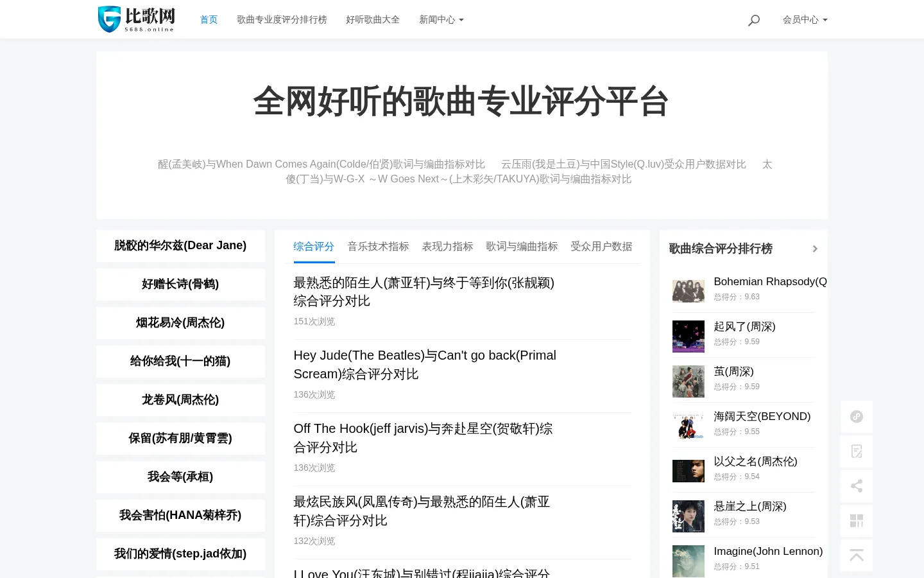Switch to 歌词与编曲指标 tab

(x=522, y=247)
